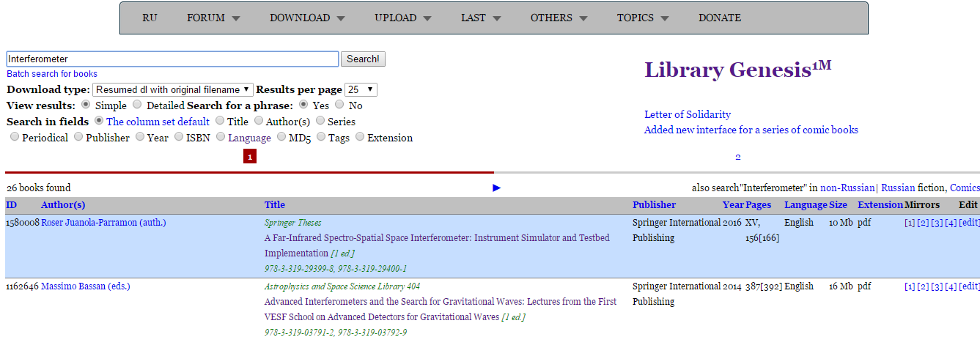
Task: Sort results by Extension column
Action: click(880, 205)
